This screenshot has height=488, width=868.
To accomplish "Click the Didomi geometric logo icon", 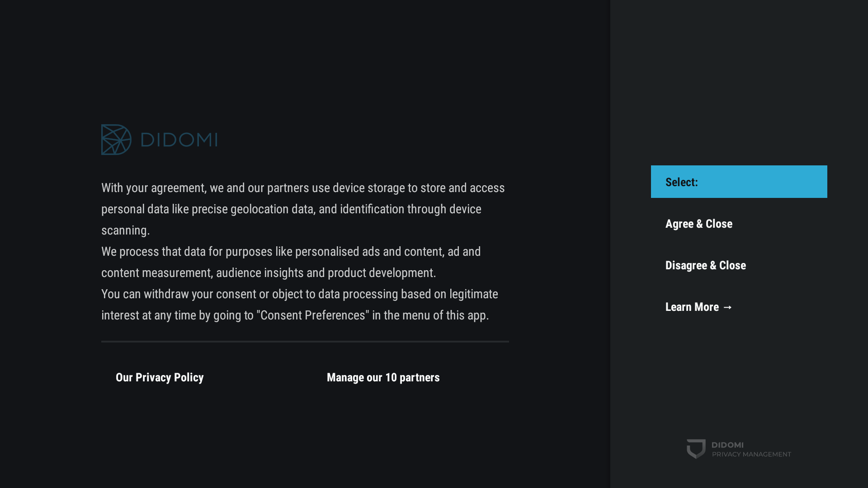I will click(x=116, y=140).
